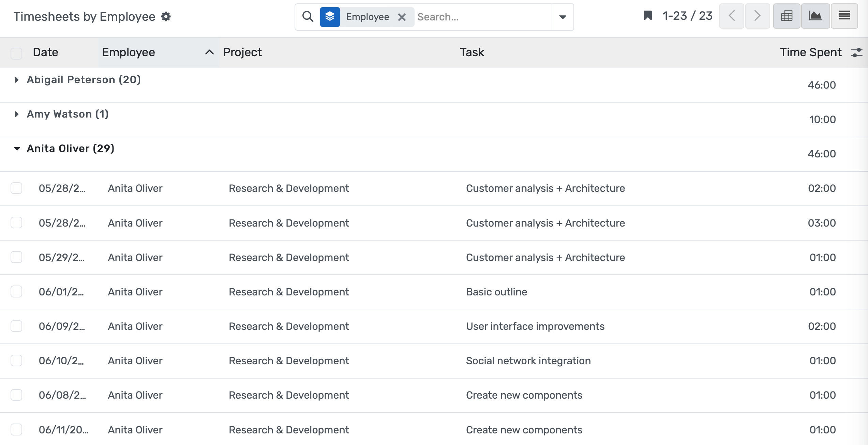
Task: Expand the Abigail Peterson group
Action: coord(16,80)
